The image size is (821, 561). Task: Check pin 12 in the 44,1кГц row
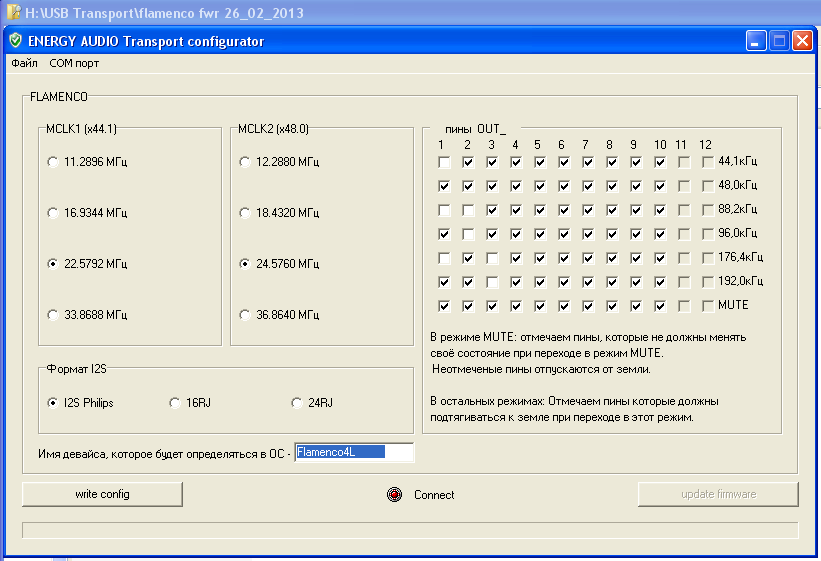pos(708,162)
